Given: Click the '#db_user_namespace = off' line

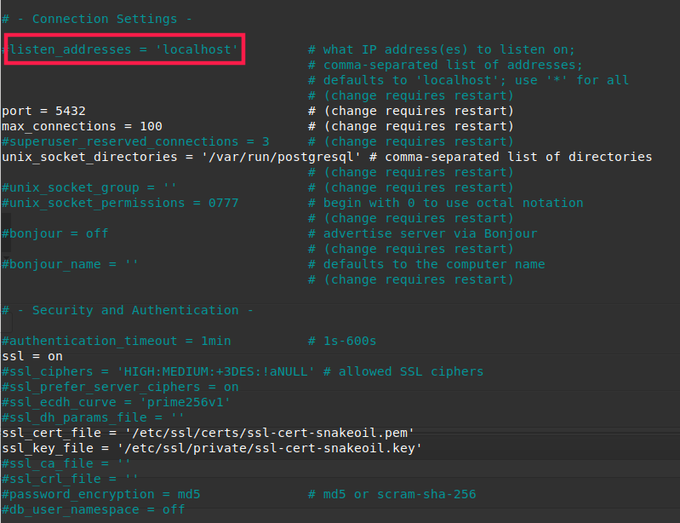Looking at the screenshot, I should (x=93, y=510).
